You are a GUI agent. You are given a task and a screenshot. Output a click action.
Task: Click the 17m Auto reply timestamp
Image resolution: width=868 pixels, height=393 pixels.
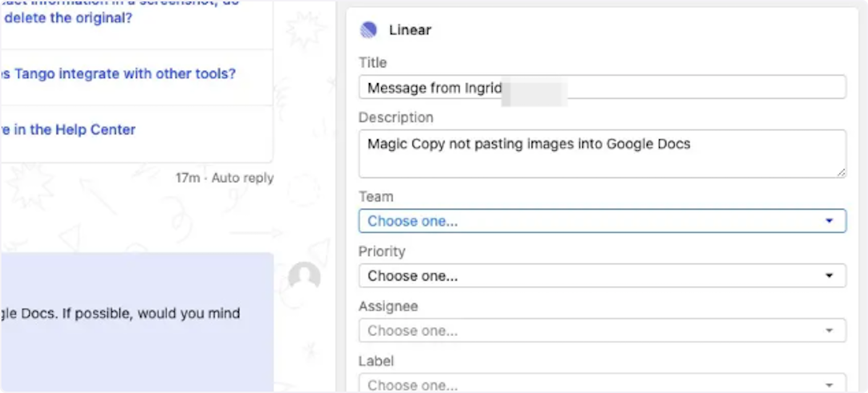coord(224,177)
